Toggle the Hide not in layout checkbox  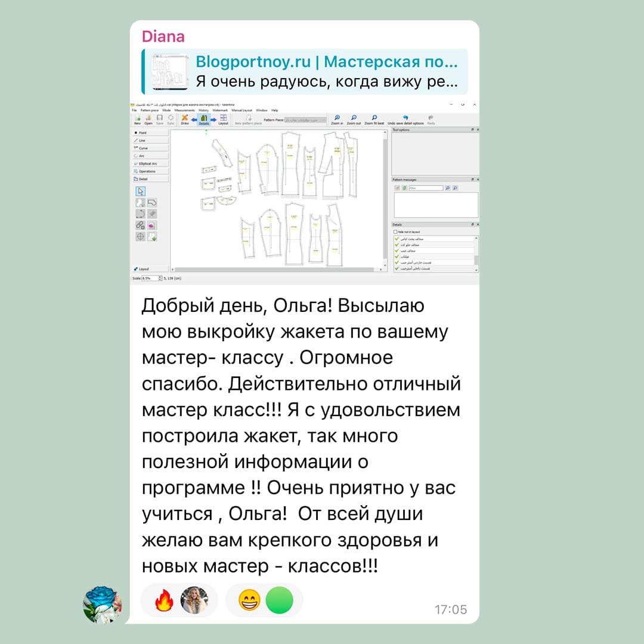pyautogui.click(x=395, y=231)
